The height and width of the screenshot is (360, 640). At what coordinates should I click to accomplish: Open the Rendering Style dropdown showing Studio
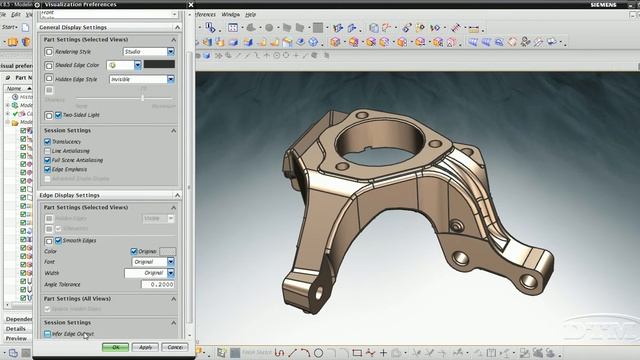(171, 52)
